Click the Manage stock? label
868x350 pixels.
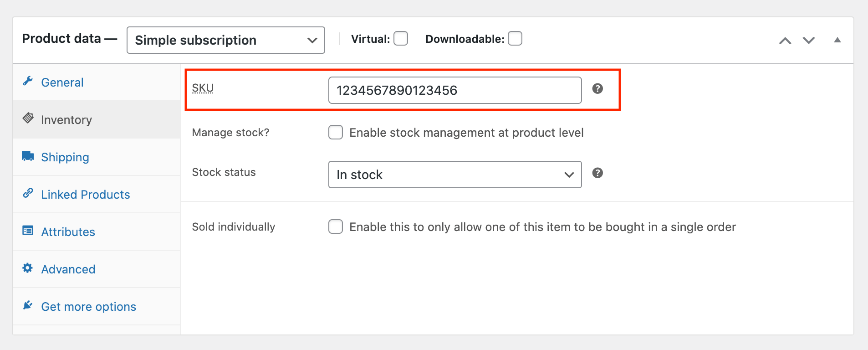coord(230,133)
